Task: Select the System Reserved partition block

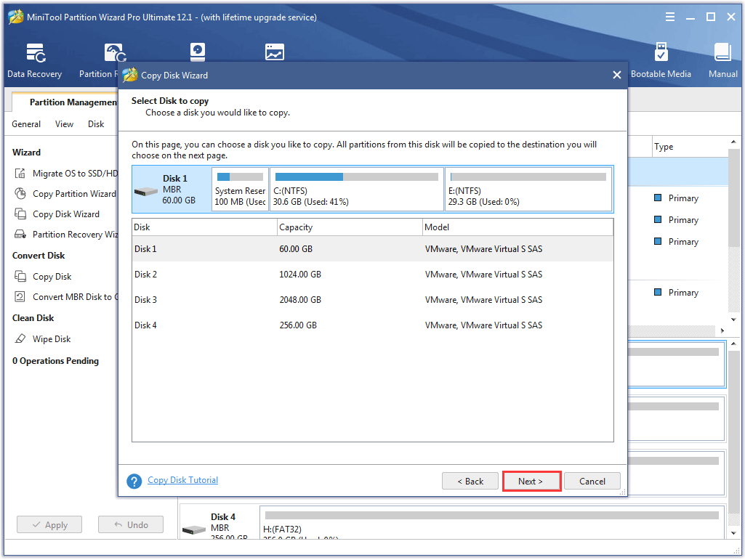Action: [x=241, y=189]
